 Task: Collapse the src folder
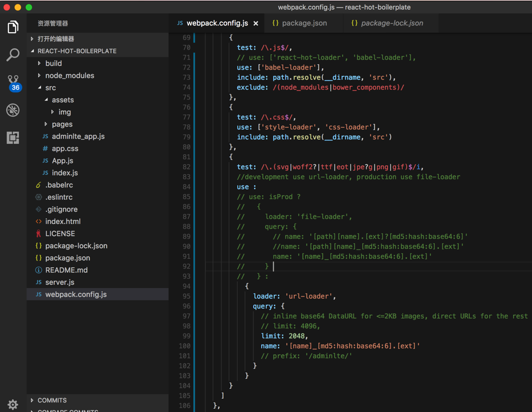click(50, 88)
